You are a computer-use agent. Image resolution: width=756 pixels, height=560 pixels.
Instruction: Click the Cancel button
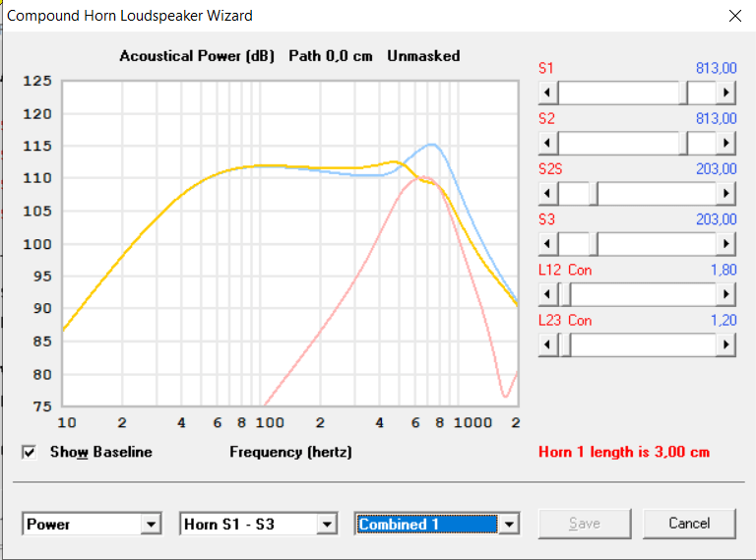click(x=689, y=524)
